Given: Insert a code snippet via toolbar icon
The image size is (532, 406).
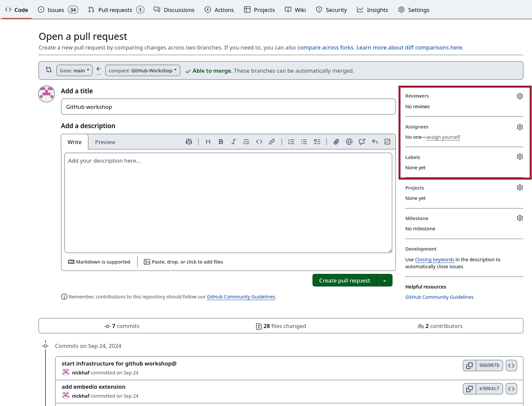Looking at the screenshot, I should (259, 142).
